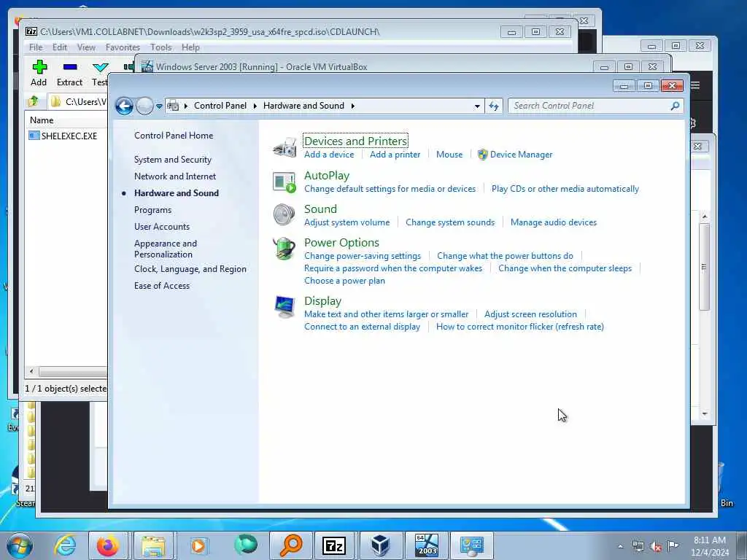Click the AutoPlay category icon
This screenshot has width=747, height=560.
coord(285,182)
